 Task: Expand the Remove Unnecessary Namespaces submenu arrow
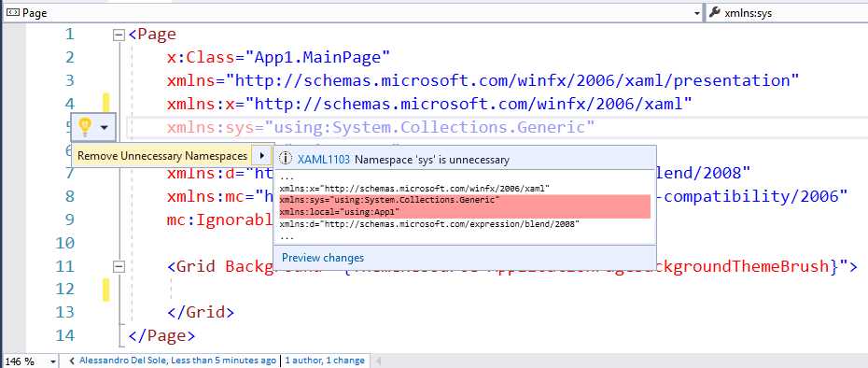[x=262, y=156]
